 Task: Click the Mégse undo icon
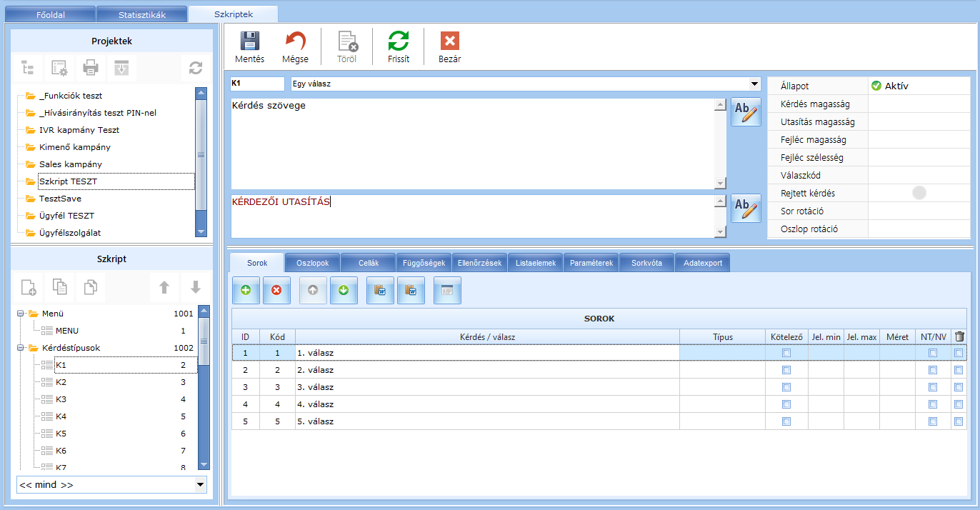click(295, 41)
